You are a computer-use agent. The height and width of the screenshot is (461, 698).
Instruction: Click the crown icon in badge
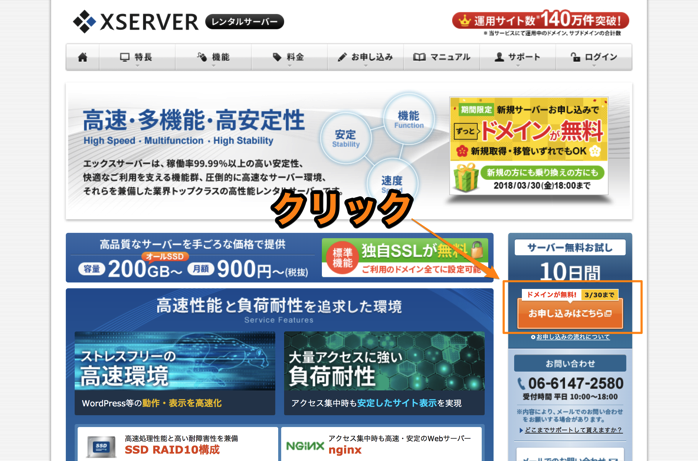pos(465,21)
